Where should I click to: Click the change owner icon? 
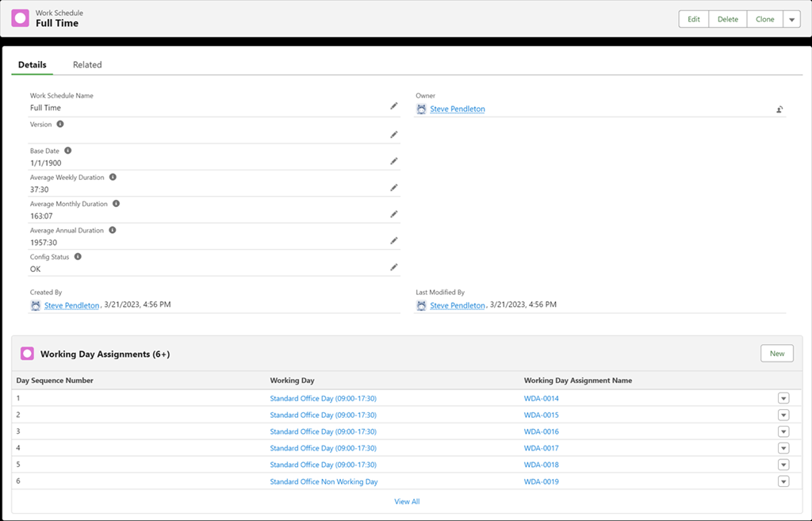[x=780, y=109]
